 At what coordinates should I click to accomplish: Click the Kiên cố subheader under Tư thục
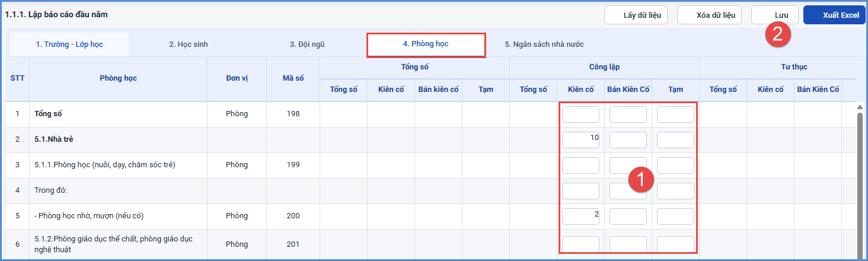770,90
